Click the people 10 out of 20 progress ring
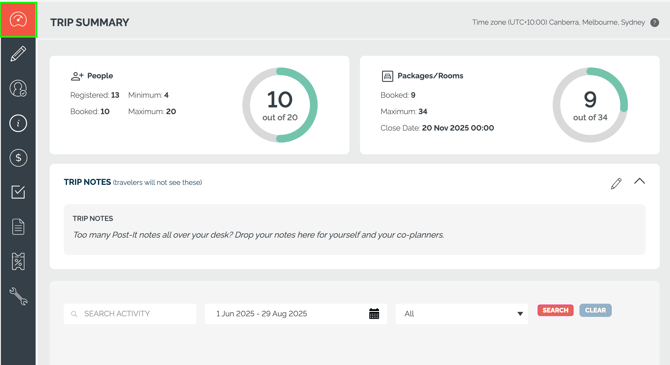Screen dimensions: 670x365 click(280, 105)
